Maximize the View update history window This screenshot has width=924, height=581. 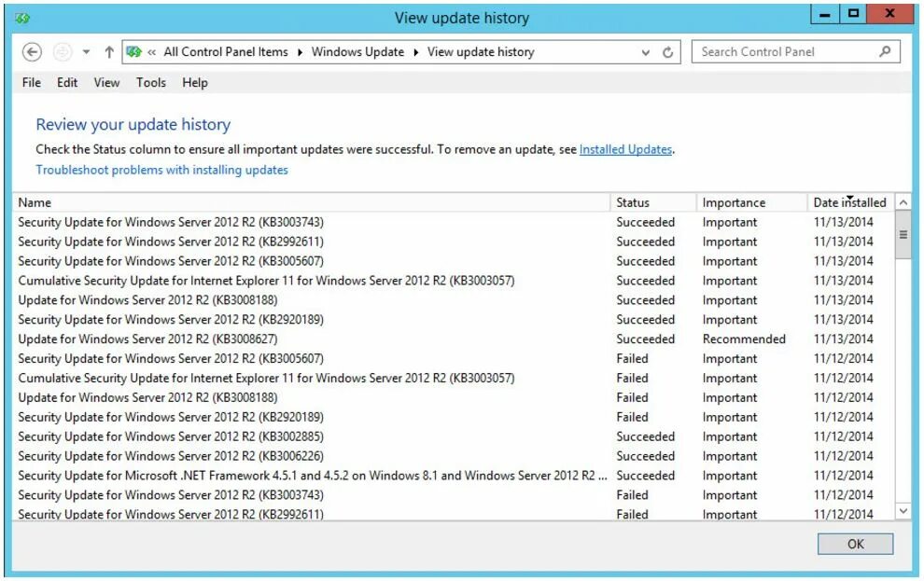pos(853,14)
